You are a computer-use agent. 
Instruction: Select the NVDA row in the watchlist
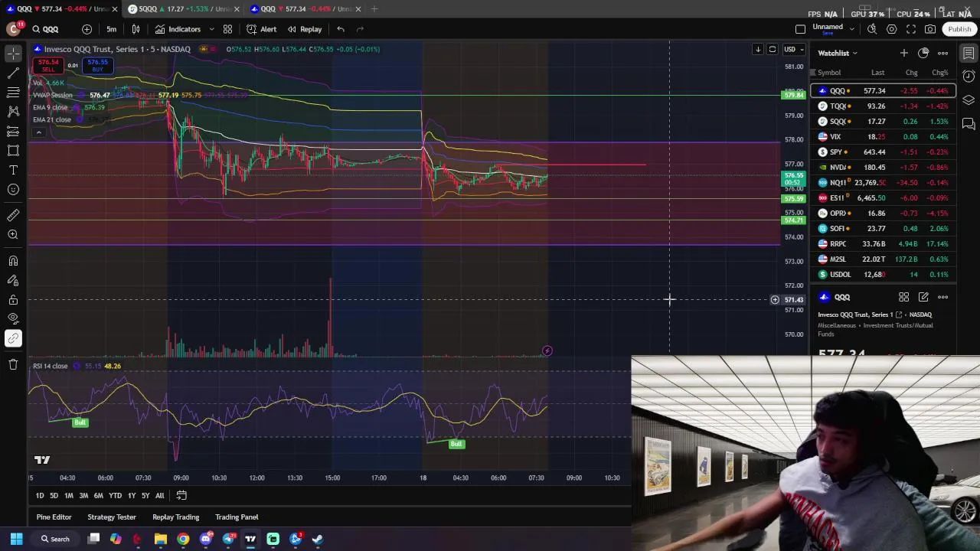(884, 167)
